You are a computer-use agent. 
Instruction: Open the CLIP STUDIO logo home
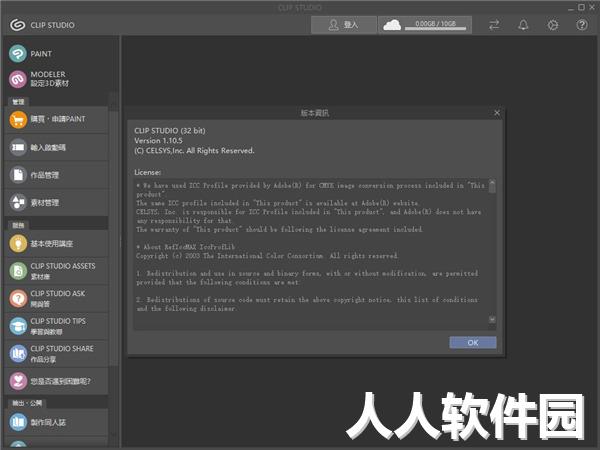click(42, 25)
